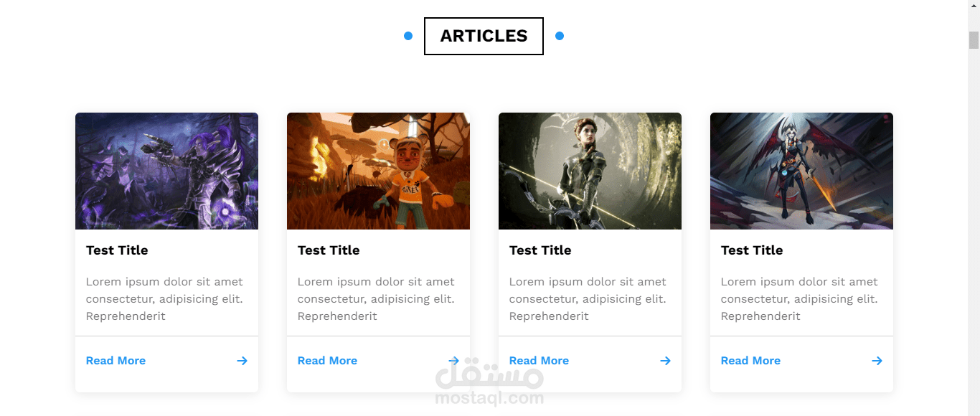The width and height of the screenshot is (980, 416).
Task: Follow the Read More link on the third card
Action: click(539, 361)
